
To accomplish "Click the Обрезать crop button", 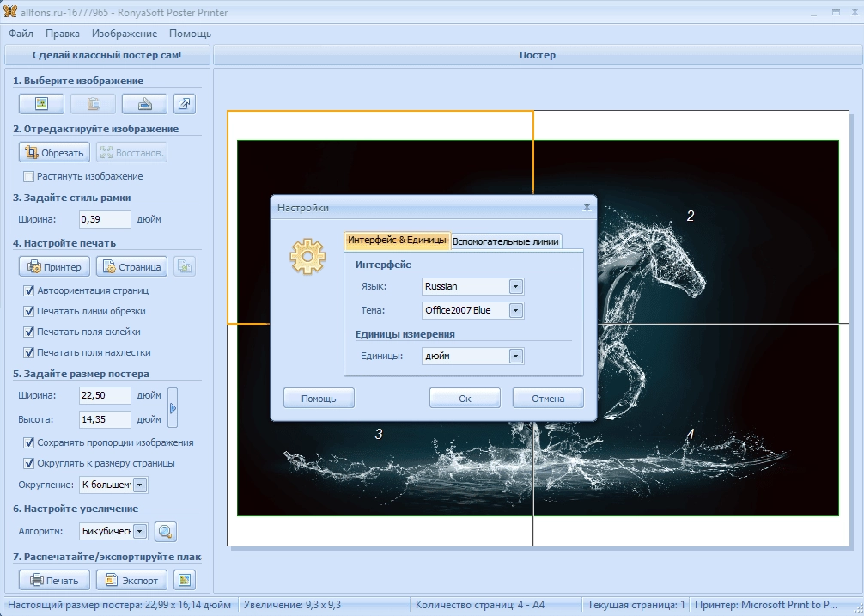I will (55, 153).
